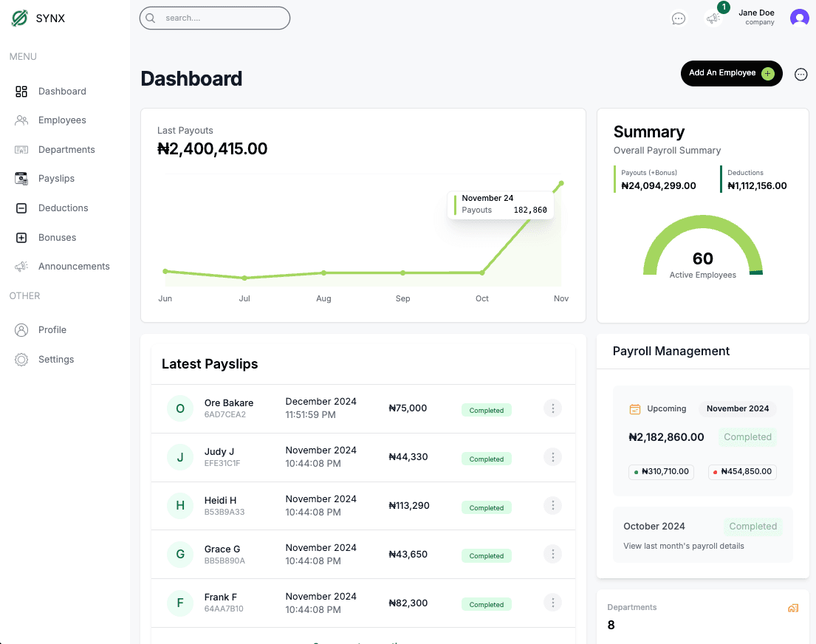This screenshot has width=816, height=644.
Task: View last month's payroll details link
Action: tap(684, 547)
